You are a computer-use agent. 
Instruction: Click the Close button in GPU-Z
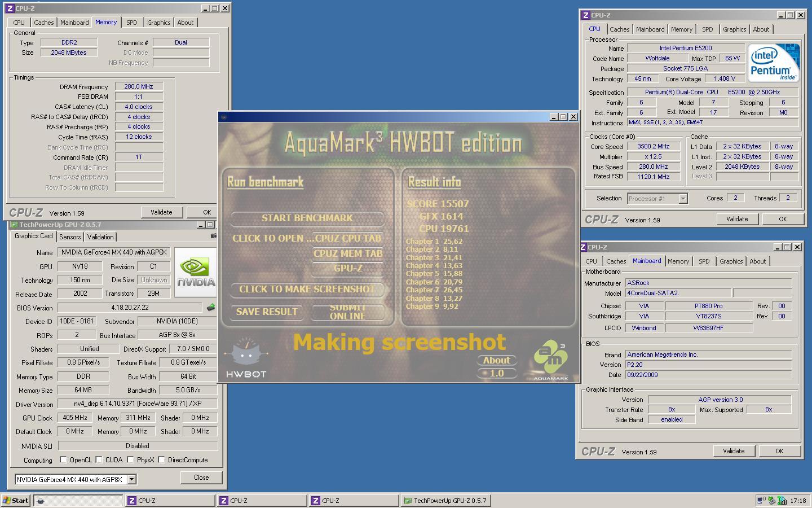tap(201, 478)
